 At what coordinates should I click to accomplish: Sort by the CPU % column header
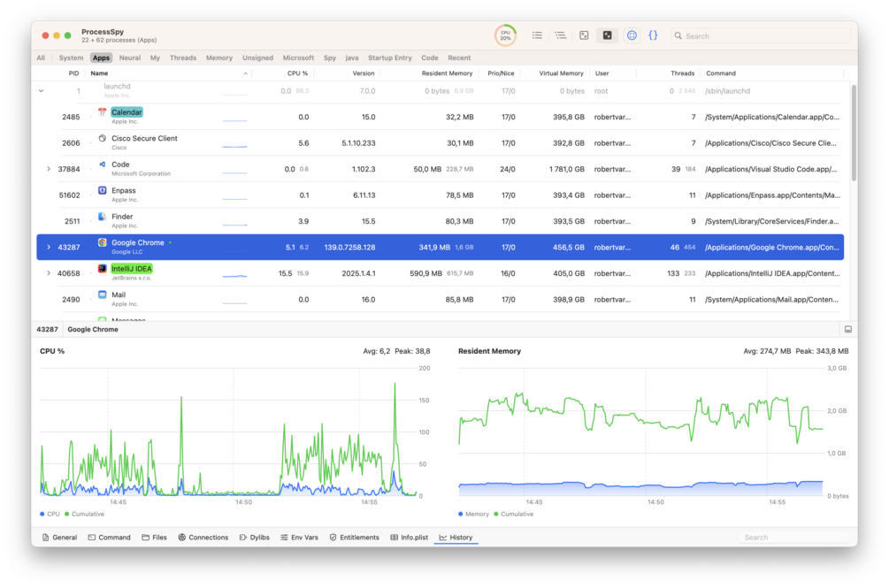point(297,73)
